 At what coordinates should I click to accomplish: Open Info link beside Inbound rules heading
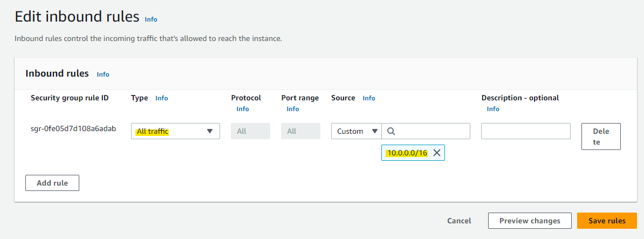pyautogui.click(x=103, y=74)
